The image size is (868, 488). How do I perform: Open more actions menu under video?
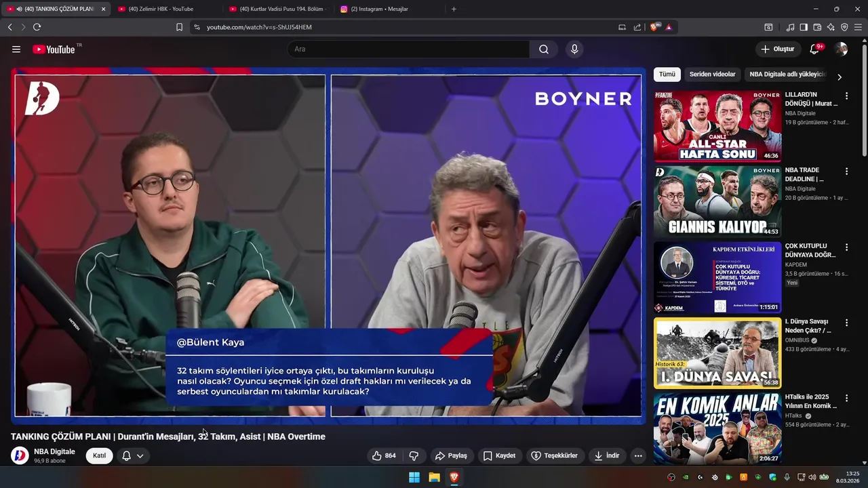638,455
